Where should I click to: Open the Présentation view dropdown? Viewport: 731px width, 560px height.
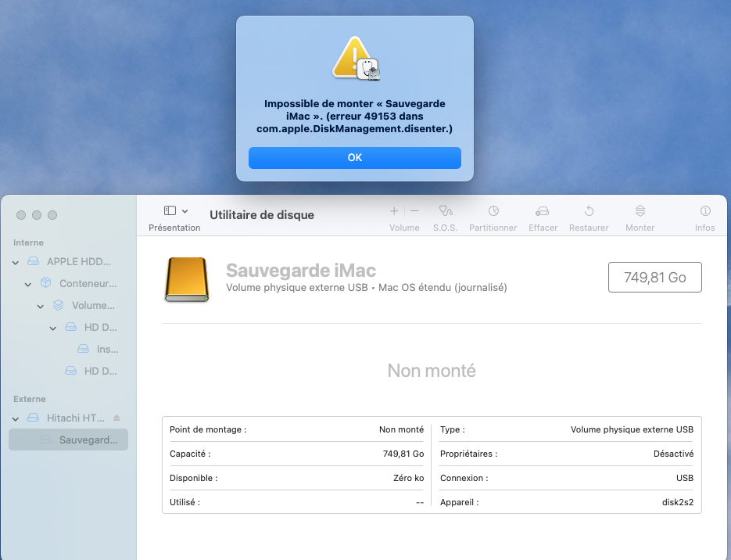coord(176,211)
